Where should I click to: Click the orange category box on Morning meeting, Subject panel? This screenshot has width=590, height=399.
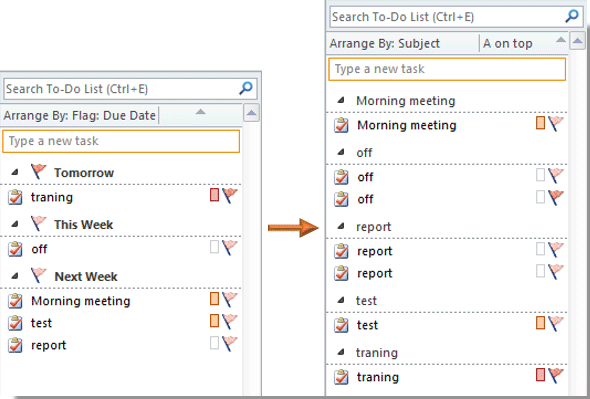[x=541, y=123]
